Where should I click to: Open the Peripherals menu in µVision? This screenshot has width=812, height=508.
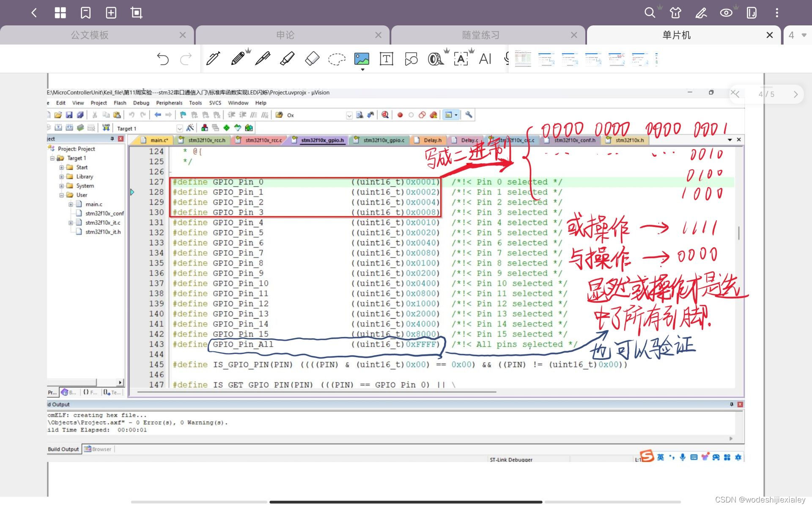click(x=169, y=103)
